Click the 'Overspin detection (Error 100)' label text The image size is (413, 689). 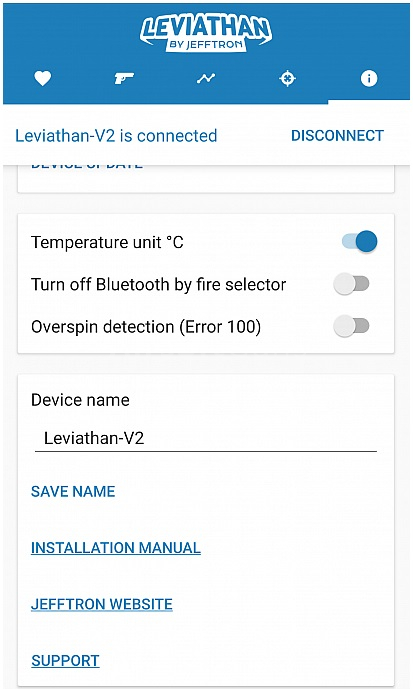pyautogui.click(x=146, y=327)
